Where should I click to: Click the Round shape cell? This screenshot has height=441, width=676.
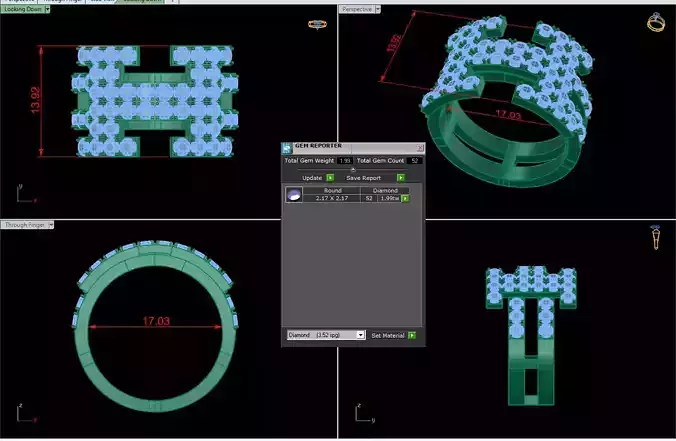pyautogui.click(x=332, y=190)
